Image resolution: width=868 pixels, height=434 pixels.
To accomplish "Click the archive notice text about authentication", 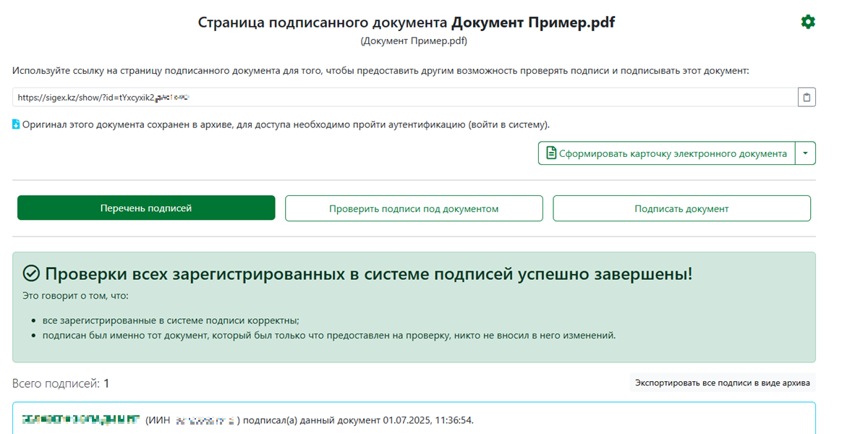I will [286, 124].
